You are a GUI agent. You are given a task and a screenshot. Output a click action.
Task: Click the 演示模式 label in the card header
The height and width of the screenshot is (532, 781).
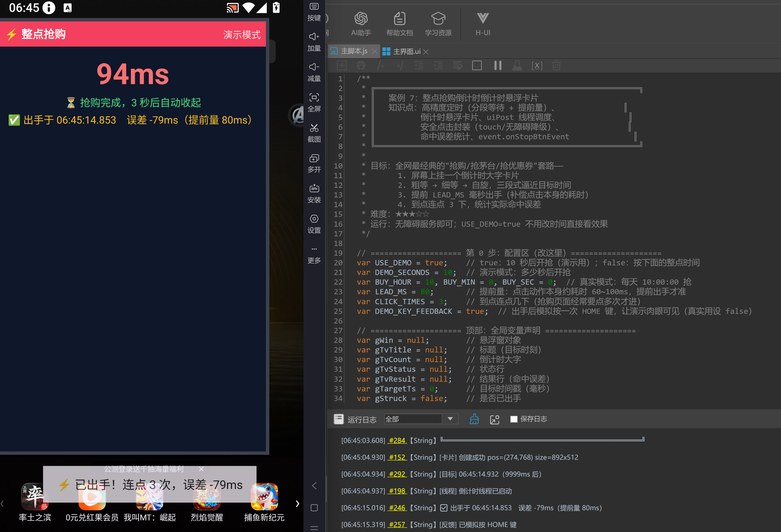click(242, 34)
